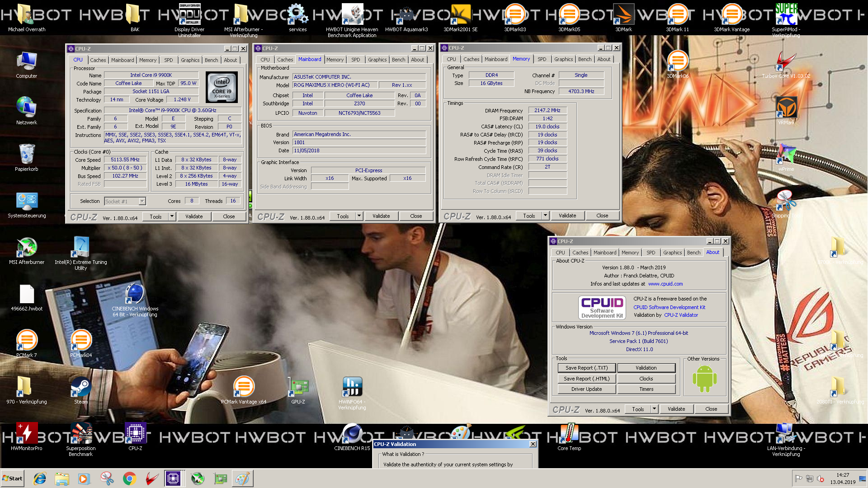Click the Clocks button in About window
This screenshot has width=868, height=488.
646,379
